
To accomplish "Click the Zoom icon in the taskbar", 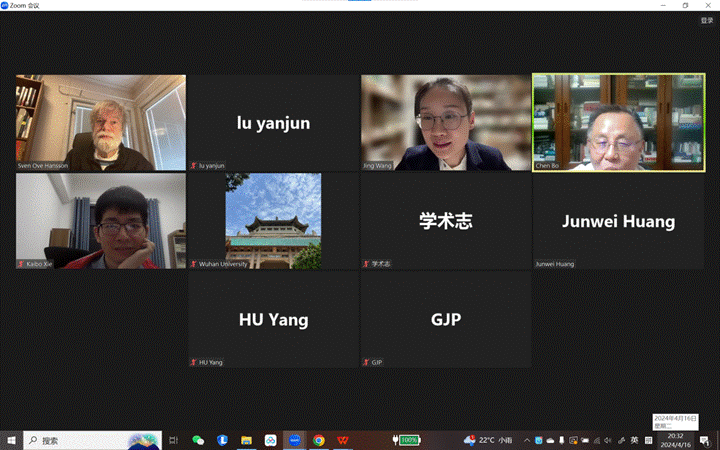I will (x=295, y=440).
